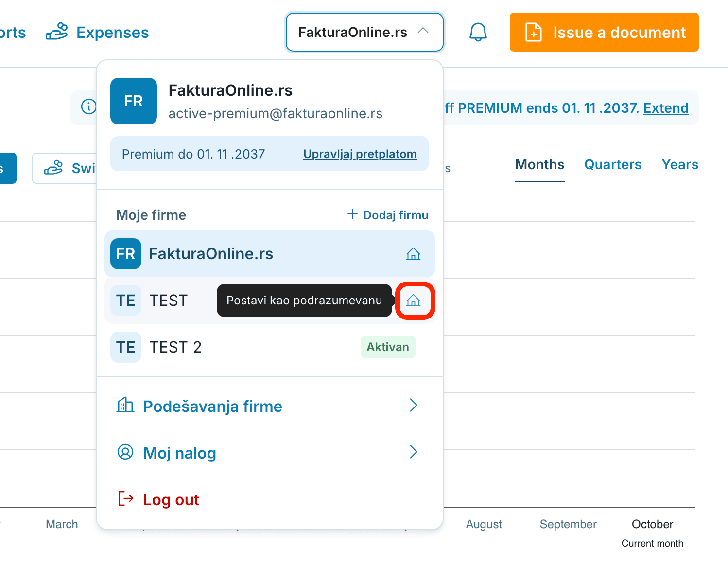Click the user icon beside Moj nalog
This screenshot has width=728, height=566.
125,452
